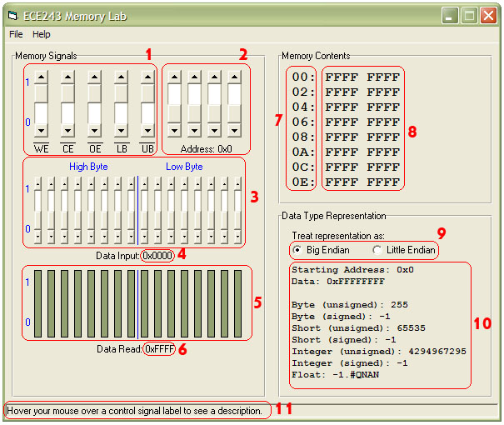504x425 pixels.
Task: Click the down arrow of the leftmost Address bit
Action: point(175,131)
